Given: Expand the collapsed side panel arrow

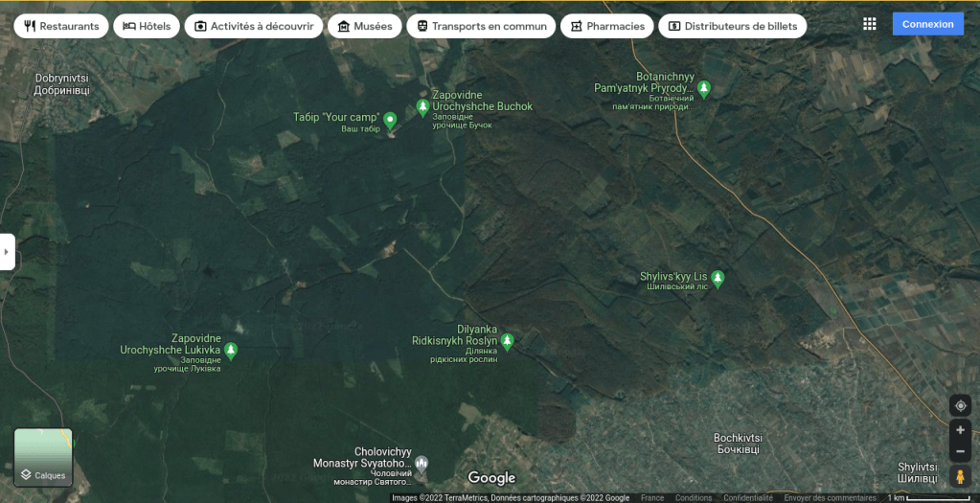Looking at the screenshot, I should coord(7,252).
